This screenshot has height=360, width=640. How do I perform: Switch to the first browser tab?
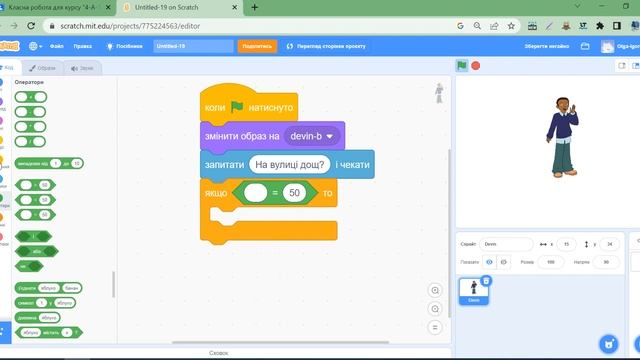click(55, 7)
